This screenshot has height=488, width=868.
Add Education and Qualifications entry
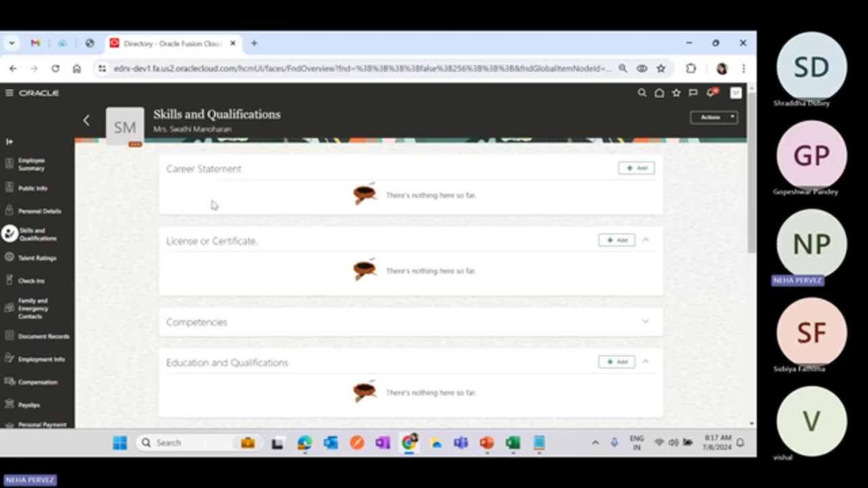[616, 362]
